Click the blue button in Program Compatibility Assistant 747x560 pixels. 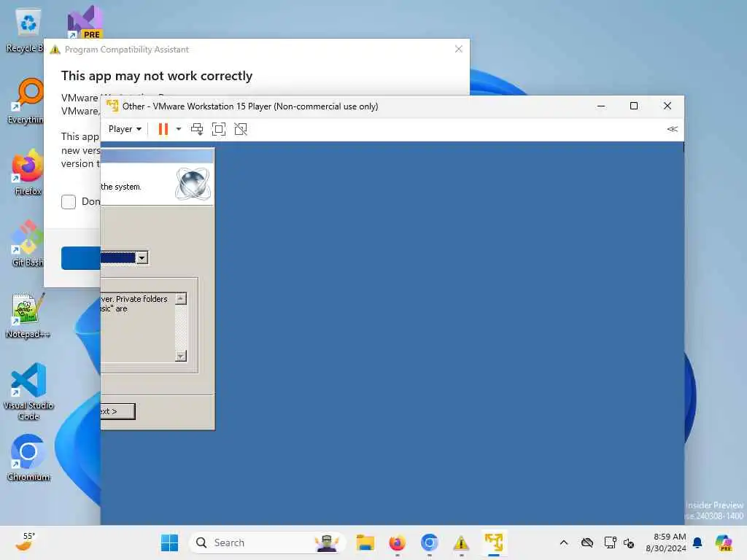(81, 257)
